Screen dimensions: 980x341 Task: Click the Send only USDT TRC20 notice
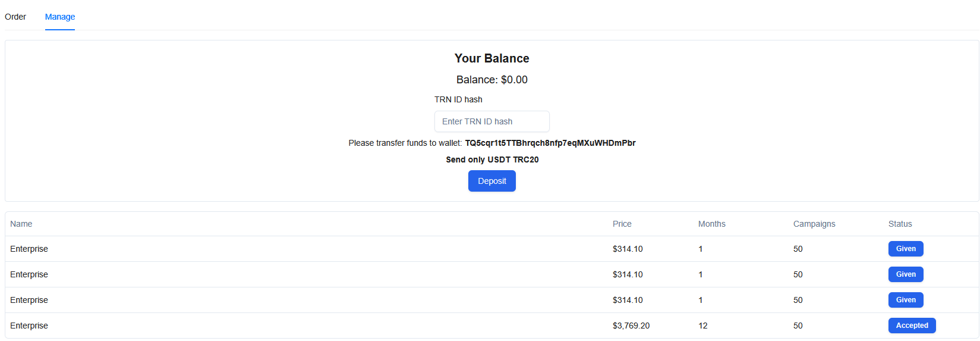point(492,159)
